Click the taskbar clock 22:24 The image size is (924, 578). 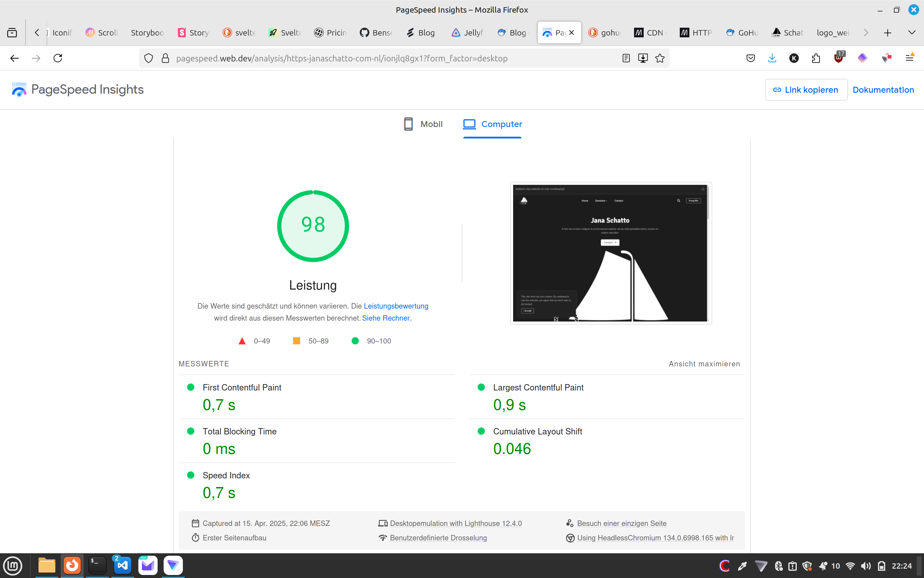coord(901,566)
